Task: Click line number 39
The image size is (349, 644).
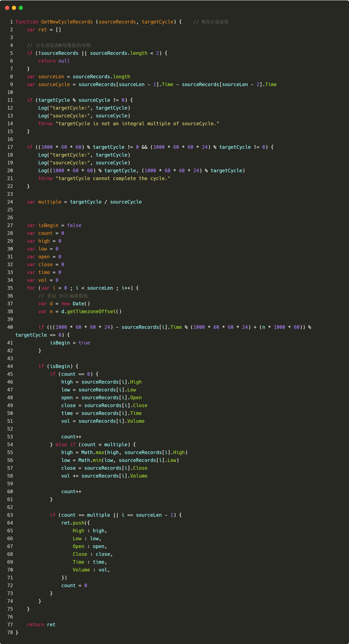Action: click(10, 319)
